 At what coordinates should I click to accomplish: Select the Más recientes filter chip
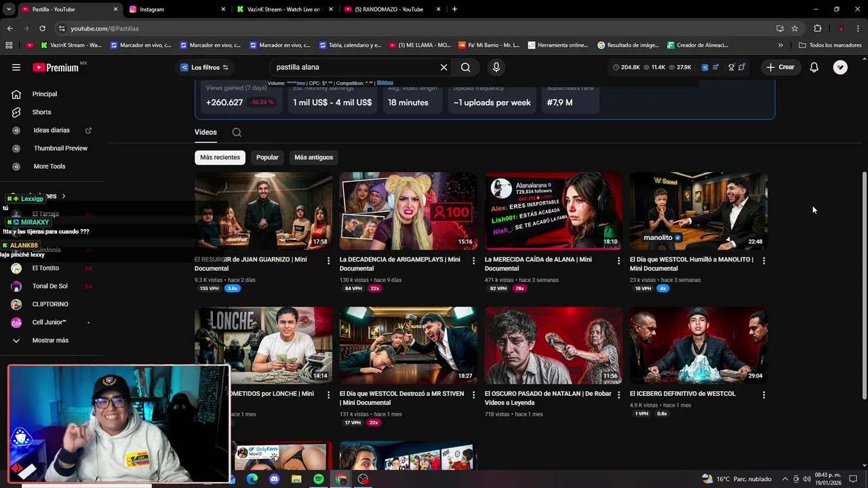220,157
